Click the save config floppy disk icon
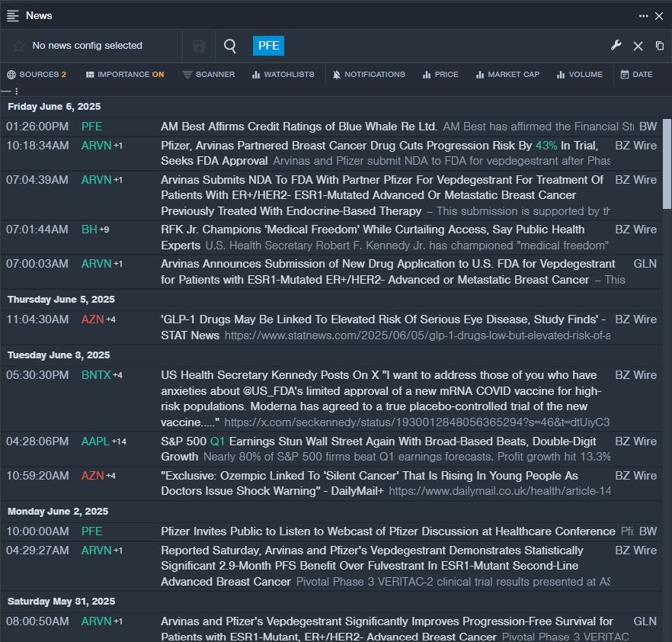 click(199, 46)
